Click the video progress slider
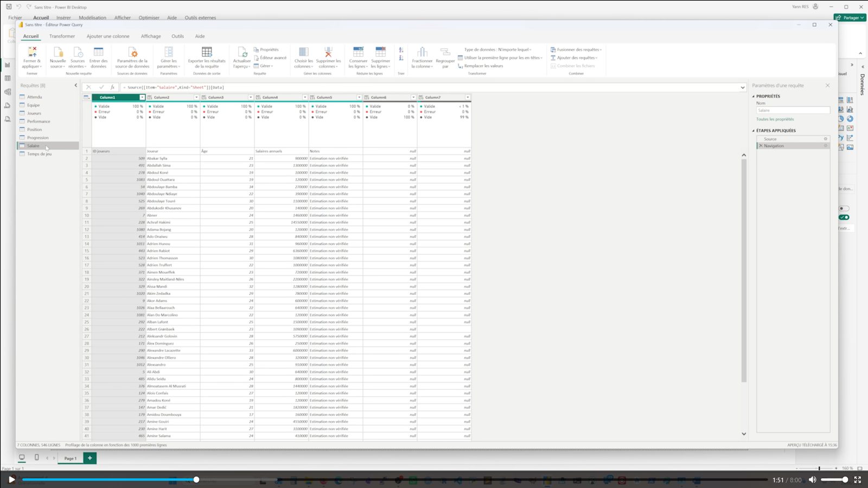Viewport: 868px width, 488px height. [x=395, y=480]
